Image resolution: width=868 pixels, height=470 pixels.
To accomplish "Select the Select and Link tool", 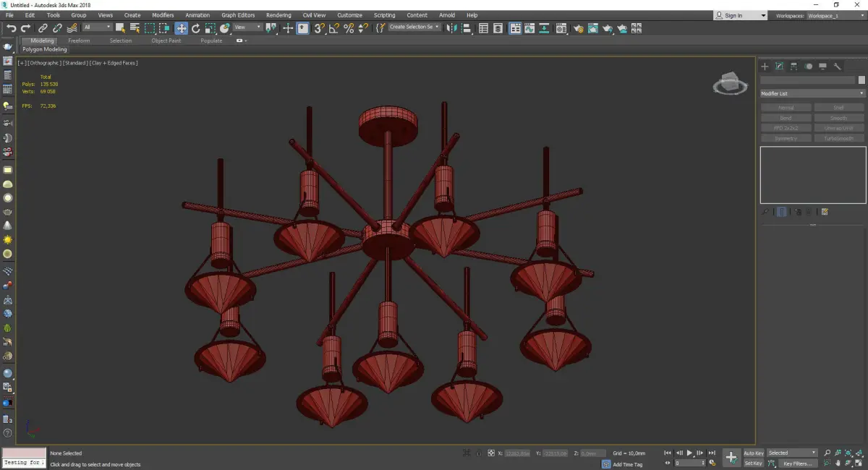I will pos(43,28).
